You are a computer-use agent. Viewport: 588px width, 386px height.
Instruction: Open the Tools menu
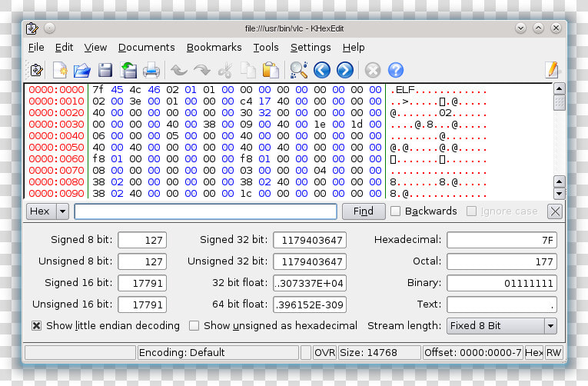[x=266, y=48]
